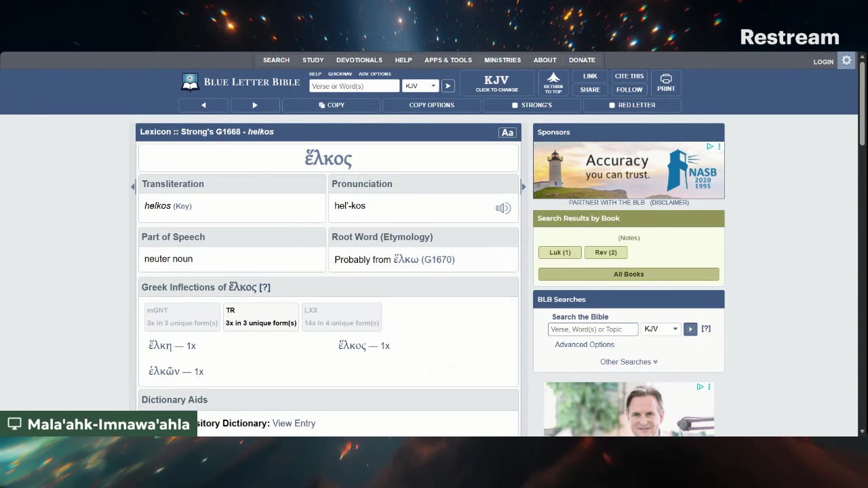This screenshot has width=868, height=488.
Task: Open the Disclaimer link under ad
Action: click(669, 203)
